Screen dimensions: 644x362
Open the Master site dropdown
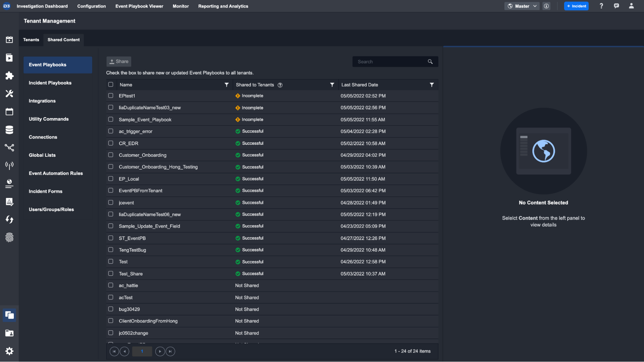pyautogui.click(x=522, y=6)
